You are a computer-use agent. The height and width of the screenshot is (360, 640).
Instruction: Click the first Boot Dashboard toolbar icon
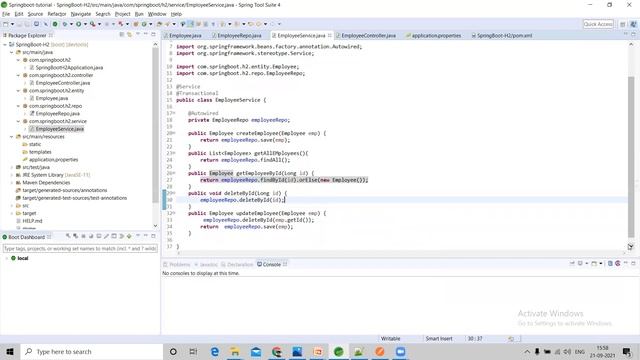click(x=68, y=236)
